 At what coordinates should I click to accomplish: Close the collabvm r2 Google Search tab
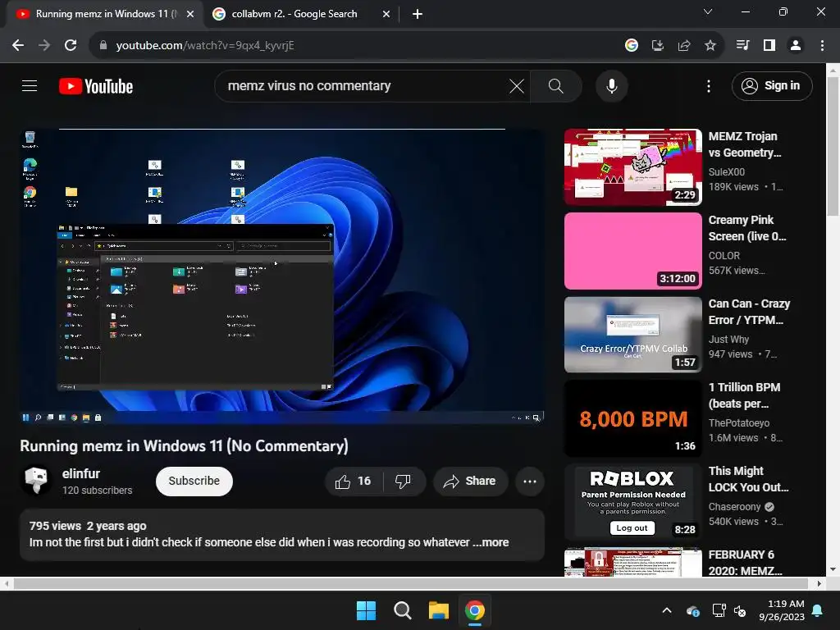pyautogui.click(x=386, y=14)
